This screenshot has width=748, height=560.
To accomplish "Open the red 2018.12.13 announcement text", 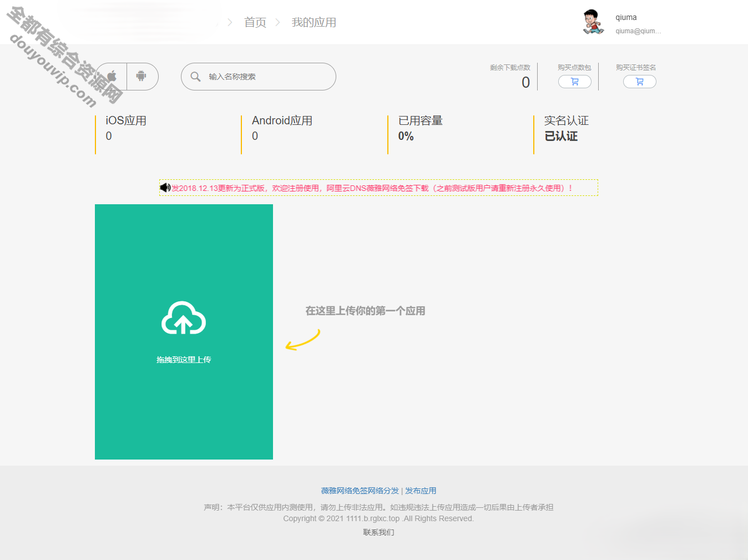I will pyautogui.click(x=372, y=188).
